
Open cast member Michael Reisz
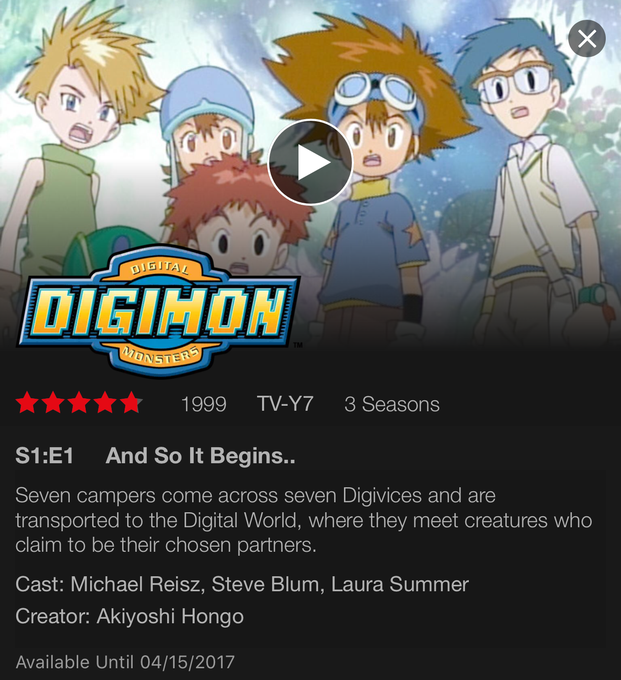pyautogui.click(x=136, y=584)
